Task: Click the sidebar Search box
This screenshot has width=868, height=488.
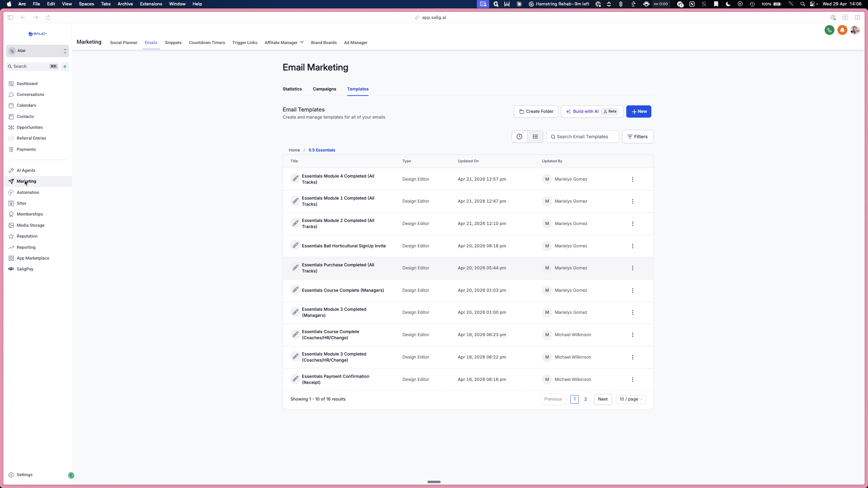Action: click(33, 66)
